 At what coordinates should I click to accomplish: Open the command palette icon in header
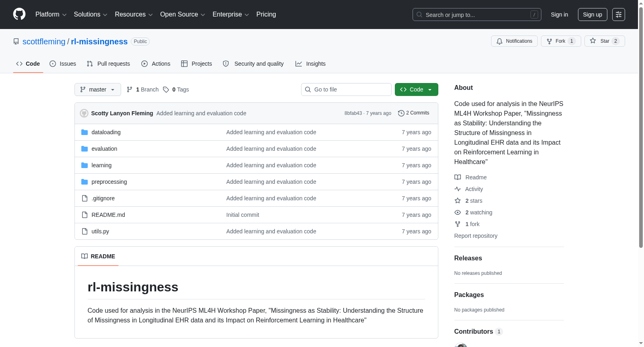(619, 15)
